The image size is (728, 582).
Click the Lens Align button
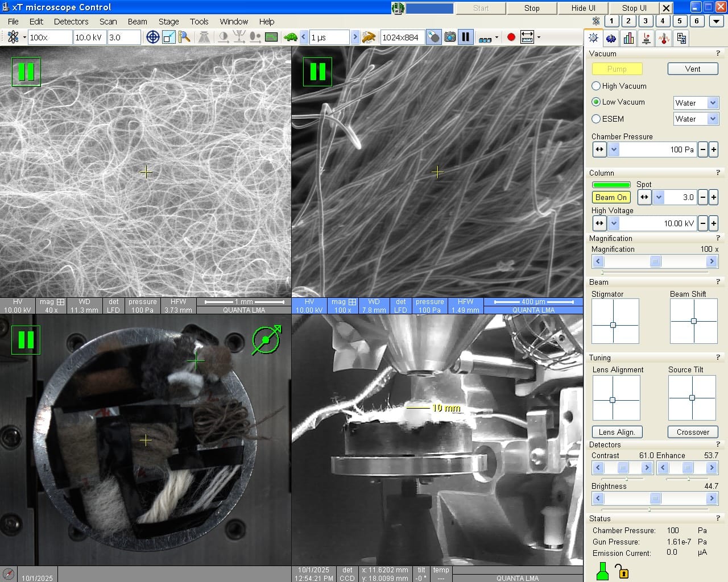(x=617, y=432)
